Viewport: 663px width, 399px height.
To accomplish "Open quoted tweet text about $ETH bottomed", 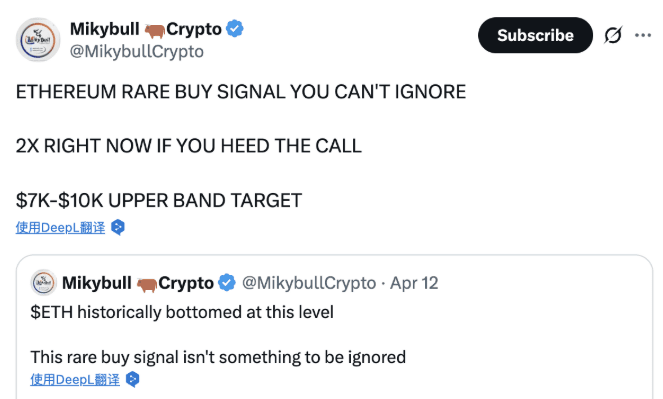I will [182, 312].
